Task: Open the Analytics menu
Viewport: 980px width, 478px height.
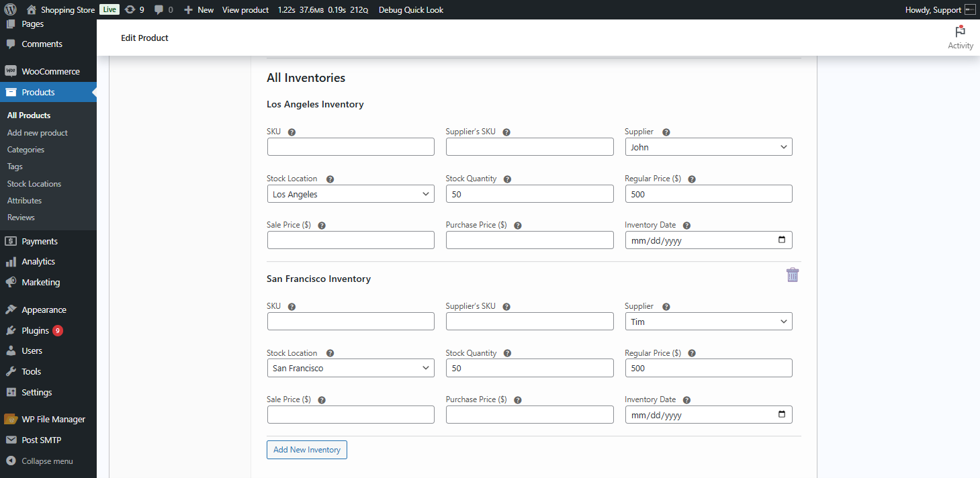Action: [48, 262]
